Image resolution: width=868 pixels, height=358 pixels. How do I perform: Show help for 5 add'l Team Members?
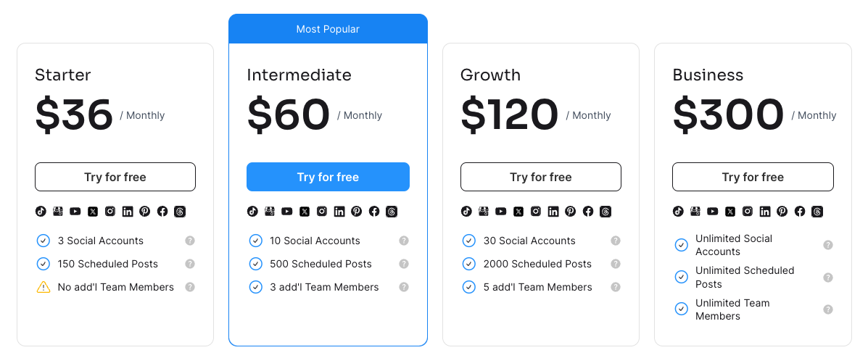pos(616,287)
